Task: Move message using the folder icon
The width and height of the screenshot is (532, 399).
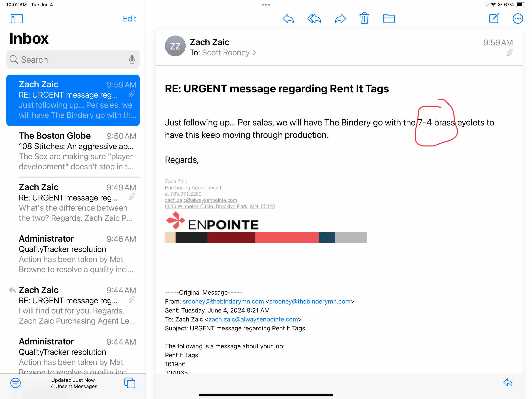Action: click(389, 19)
